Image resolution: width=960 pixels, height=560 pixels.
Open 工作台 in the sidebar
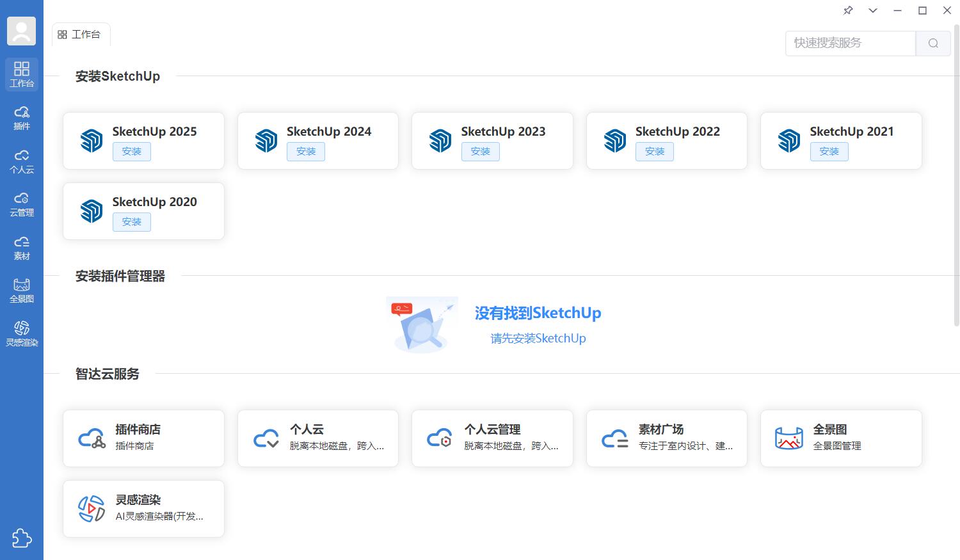[x=22, y=74]
